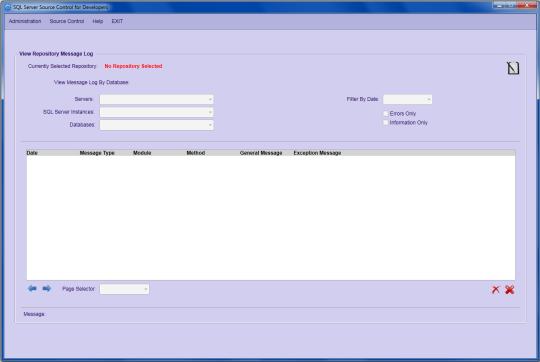This screenshot has width=540, height=362.
Task: Click the General Message column header
Action: (x=261, y=153)
